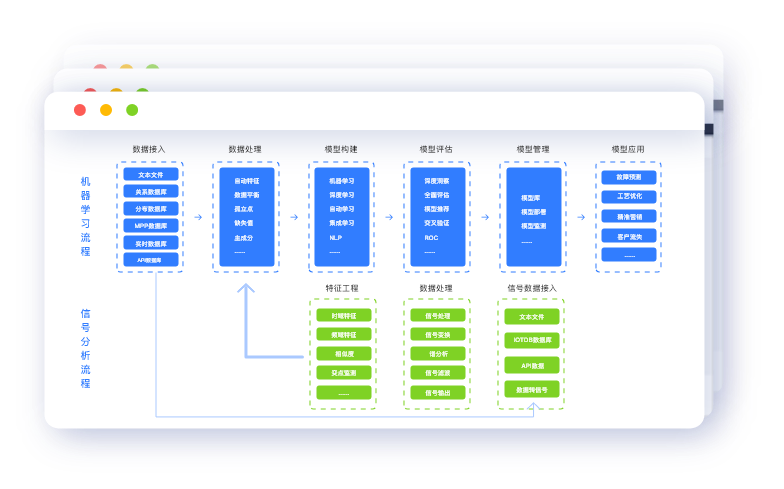Choose the MPP数据库 block
Viewport: 784px width, 489px height.
[x=150, y=226]
